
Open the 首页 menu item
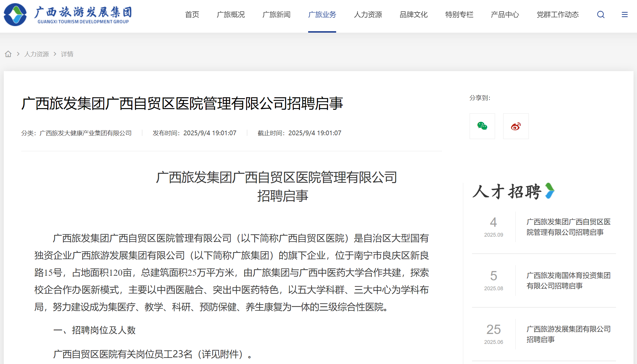coord(192,15)
